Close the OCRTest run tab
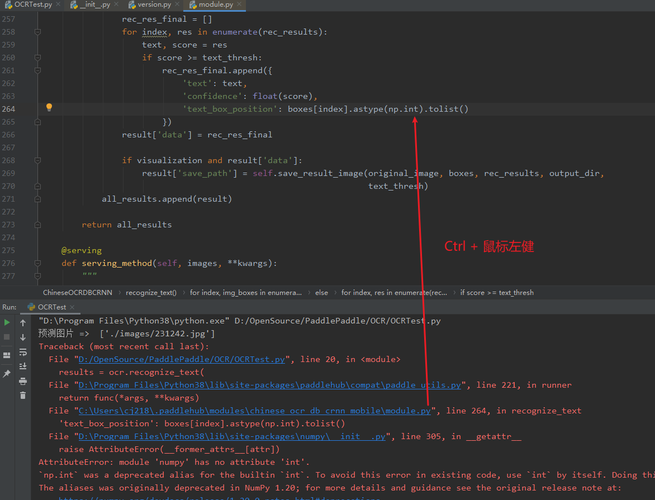The height and width of the screenshot is (500, 655). (72, 307)
